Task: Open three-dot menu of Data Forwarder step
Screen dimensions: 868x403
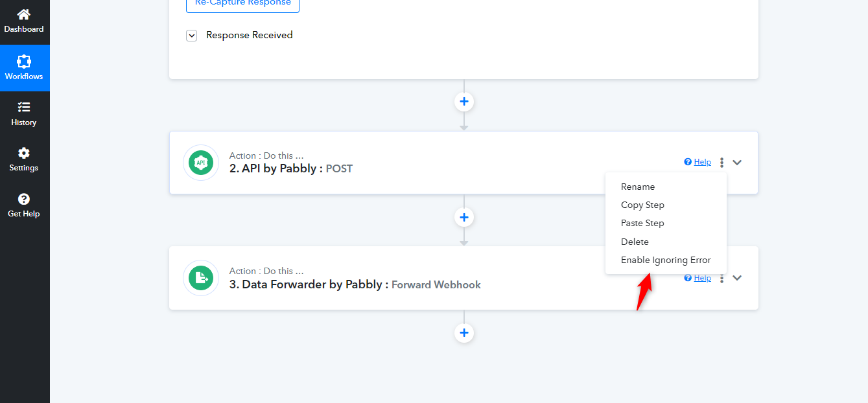Action: [x=721, y=278]
